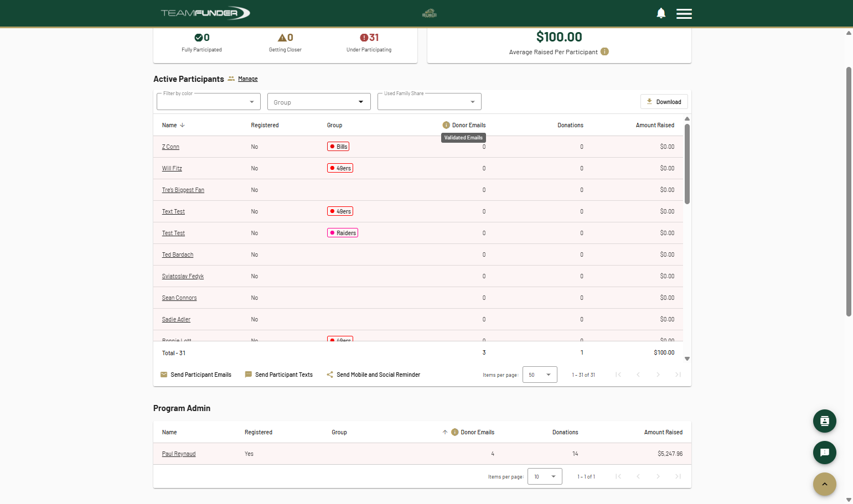Open the hamburger main menu
Screen dimensions: 853x504
(x=684, y=14)
